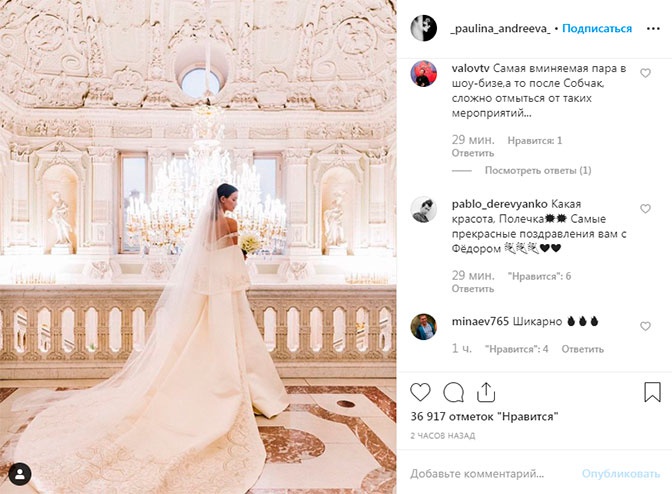Like minaev765's comment

coord(645,326)
